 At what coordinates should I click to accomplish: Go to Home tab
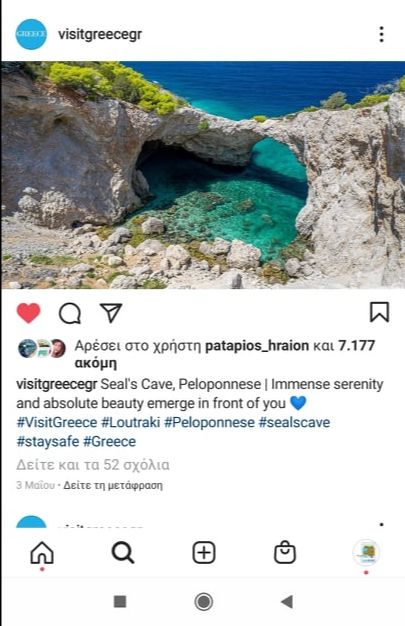(x=42, y=553)
